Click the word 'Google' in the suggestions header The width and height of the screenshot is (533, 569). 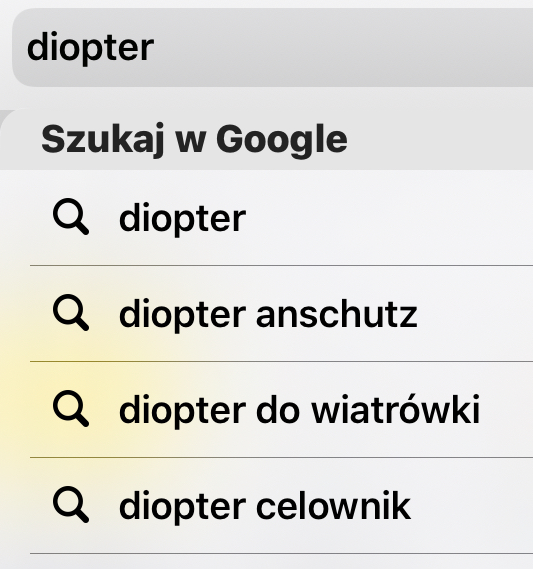tap(282, 140)
